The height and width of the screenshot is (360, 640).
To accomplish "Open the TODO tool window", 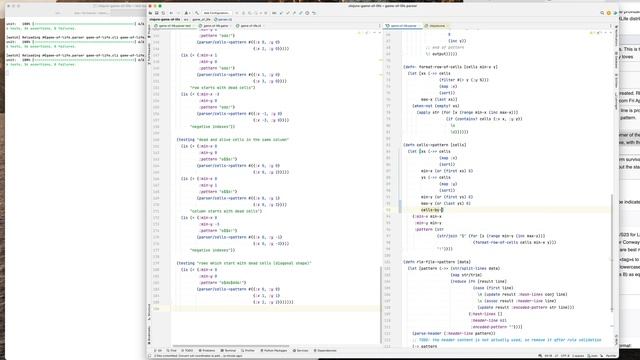I will click(187, 351).
